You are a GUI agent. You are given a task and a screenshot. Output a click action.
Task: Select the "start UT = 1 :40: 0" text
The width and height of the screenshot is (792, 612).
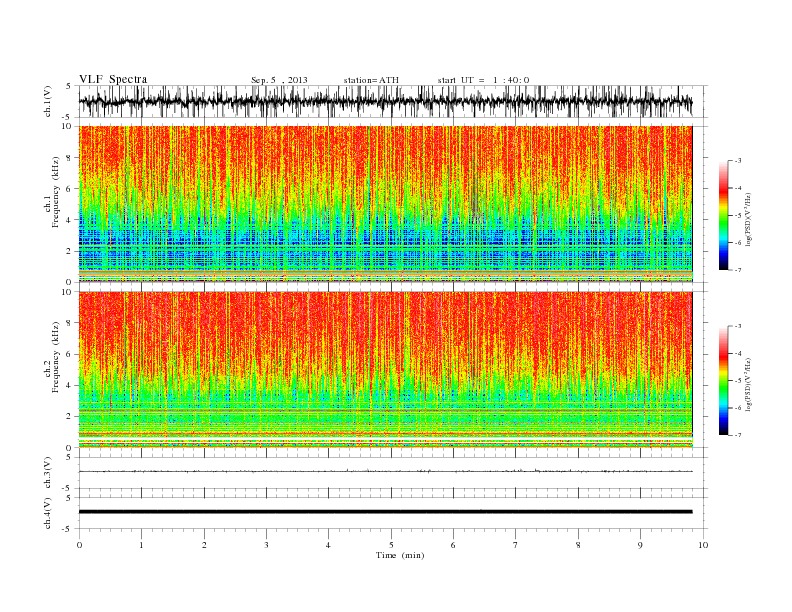[483, 80]
